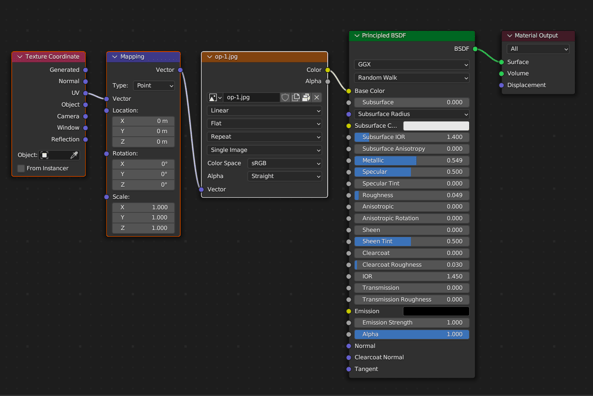This screenshot has width=593, height=396.
Task: Click the open image folder icon
Action: click(x=306, y=98)
